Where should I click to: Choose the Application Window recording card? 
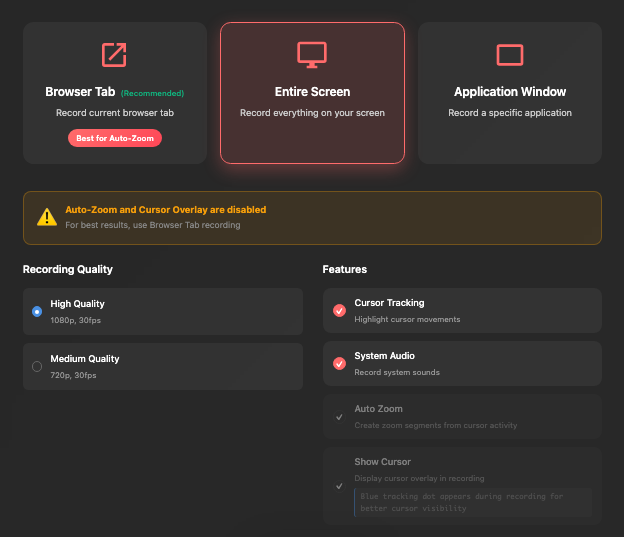[510, 93]
